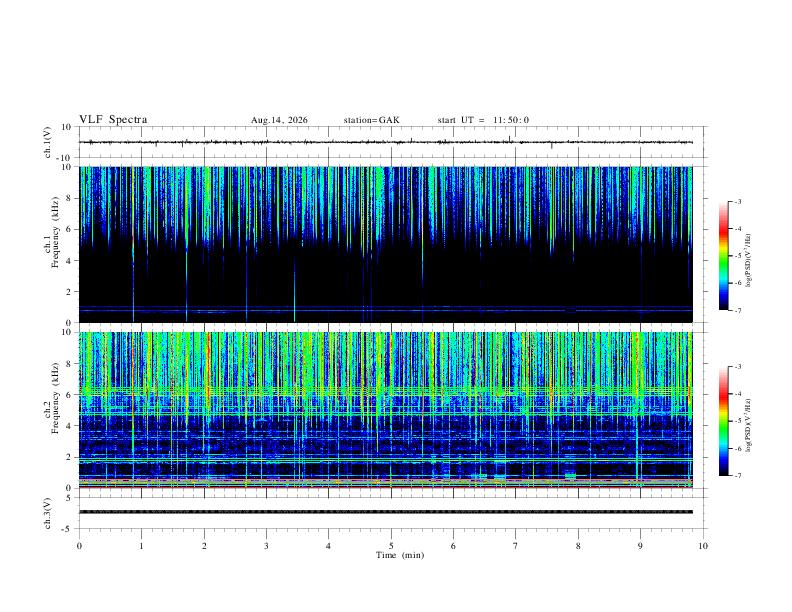Click the upper PSD color scale bar
Screen dimensions: 792x612
coord(724,256)
